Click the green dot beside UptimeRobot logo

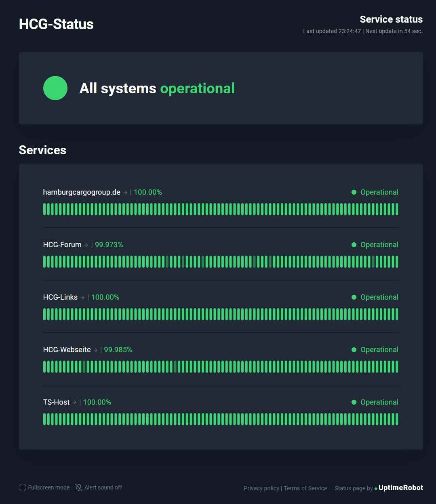pyautogui.click(x=376, y=489)
